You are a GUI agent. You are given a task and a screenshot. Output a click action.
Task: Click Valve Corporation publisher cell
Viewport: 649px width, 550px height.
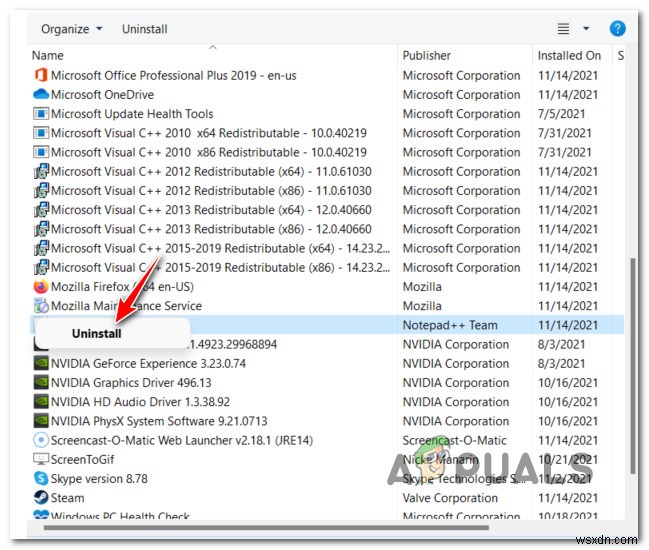(450, 497)
